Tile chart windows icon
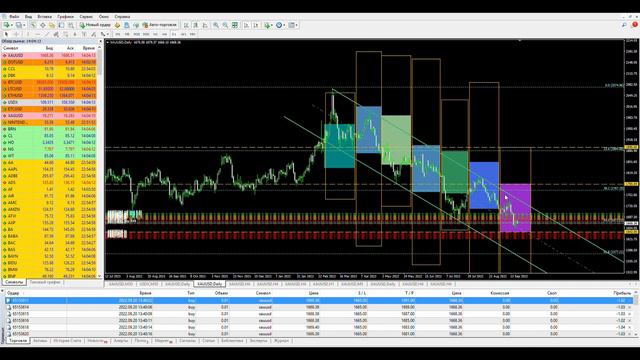The width and height of the screenshot is (640, 360). (235, 25)
